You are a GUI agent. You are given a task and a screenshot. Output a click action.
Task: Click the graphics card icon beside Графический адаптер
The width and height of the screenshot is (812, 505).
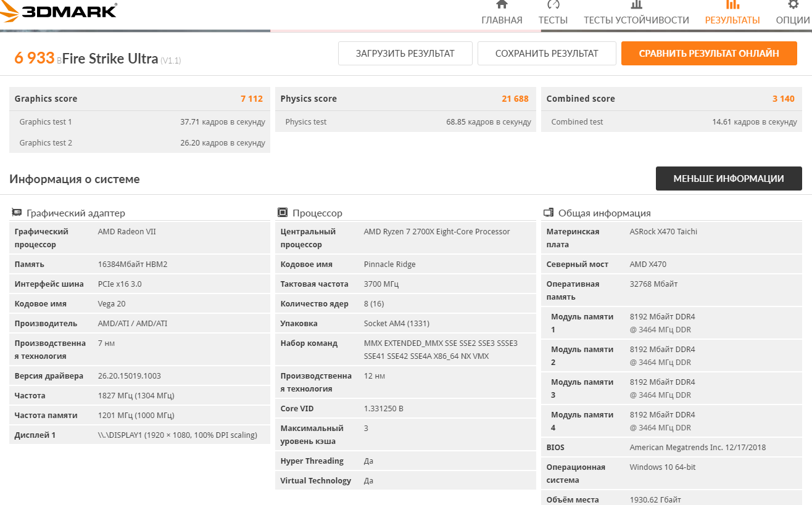pyautogui.click(x=17, y=213)
